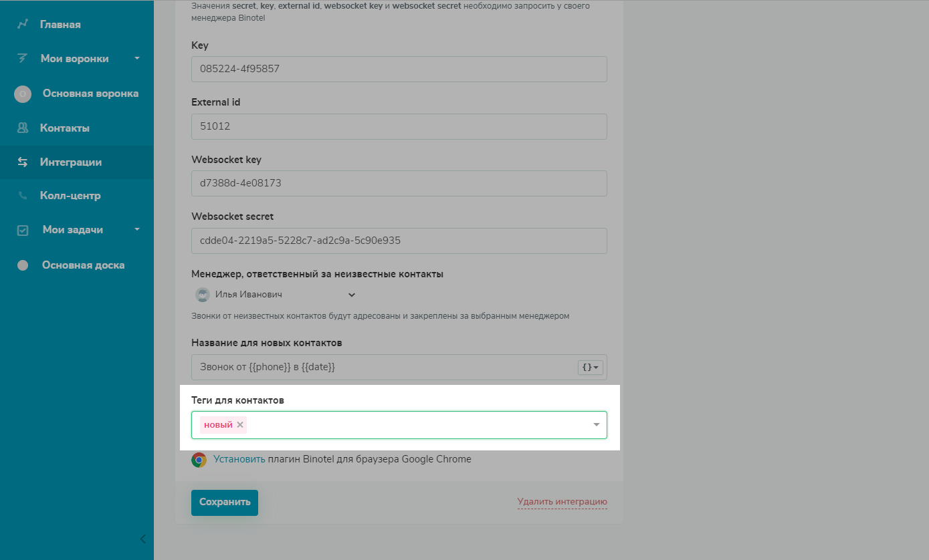929x560 pixels.
Task: Click the Контакты people icon
Action: (x=23, y=128)
